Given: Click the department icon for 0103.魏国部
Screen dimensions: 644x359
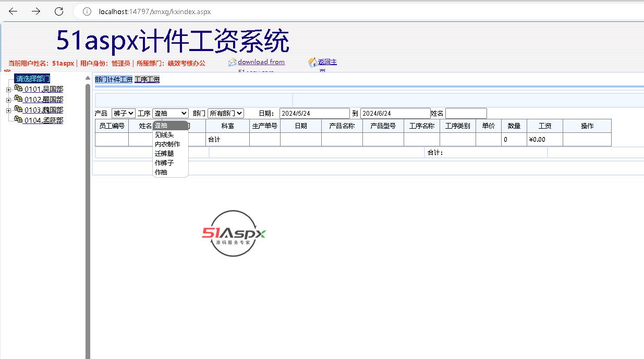Looking at the screenshot, I should (x=18, y=109).
